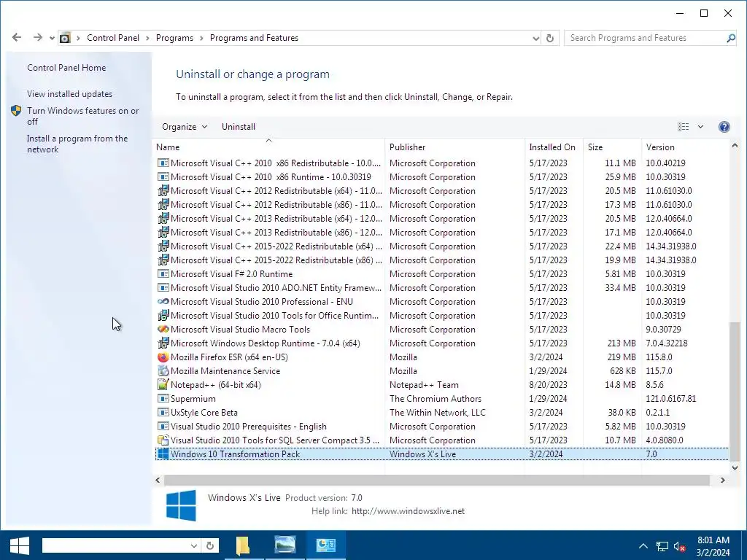Click the Control Panel address bar icon

point(65,38)
